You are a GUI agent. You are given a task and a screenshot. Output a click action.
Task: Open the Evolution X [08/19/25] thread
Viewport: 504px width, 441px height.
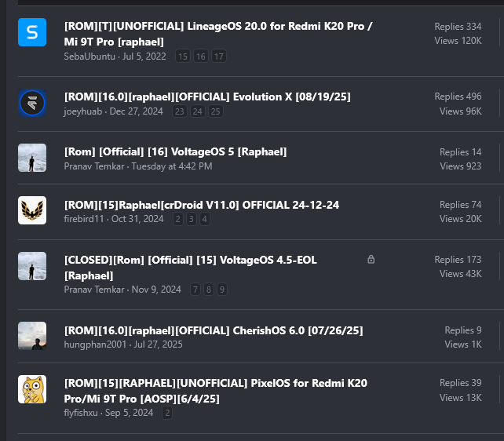[x=207, y=97]
